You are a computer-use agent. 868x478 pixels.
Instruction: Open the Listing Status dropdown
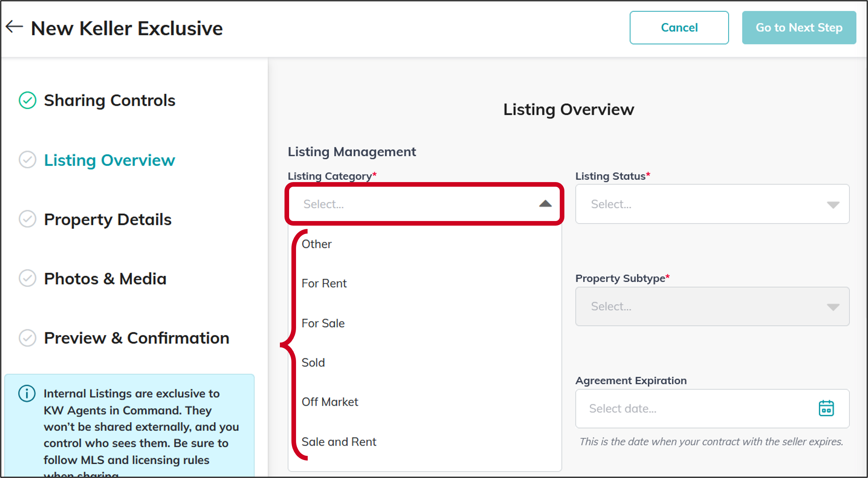712,204
